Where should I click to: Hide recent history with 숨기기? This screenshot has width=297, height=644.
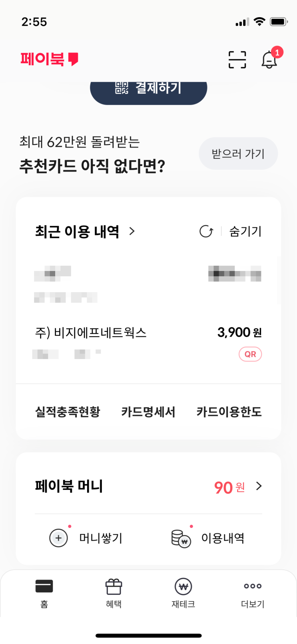point(245,231)
